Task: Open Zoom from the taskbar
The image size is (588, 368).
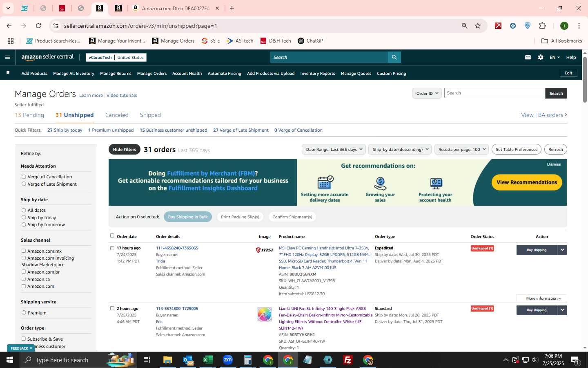Action: point(227,360)
